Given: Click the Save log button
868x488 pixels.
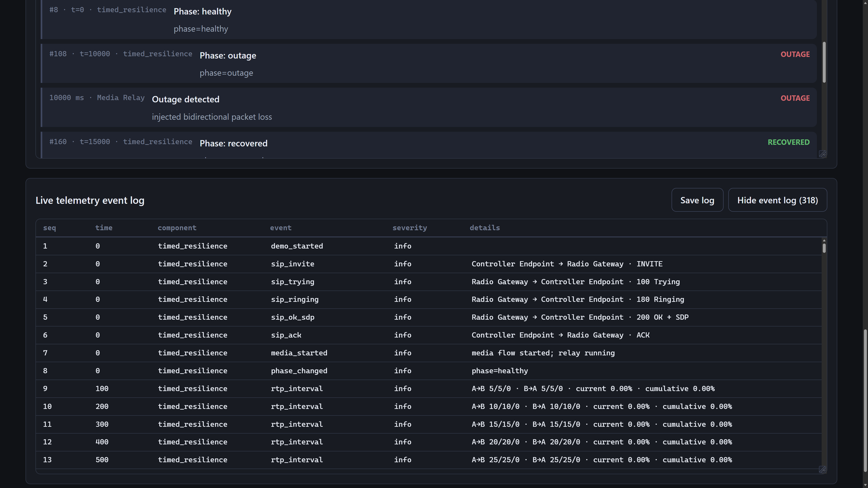Looking at the screenshot, I should [697, 200].
